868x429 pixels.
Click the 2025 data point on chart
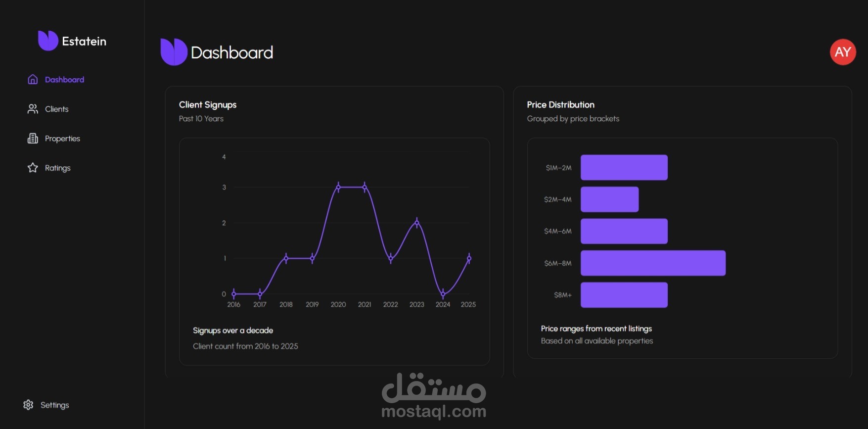(469, 258)
